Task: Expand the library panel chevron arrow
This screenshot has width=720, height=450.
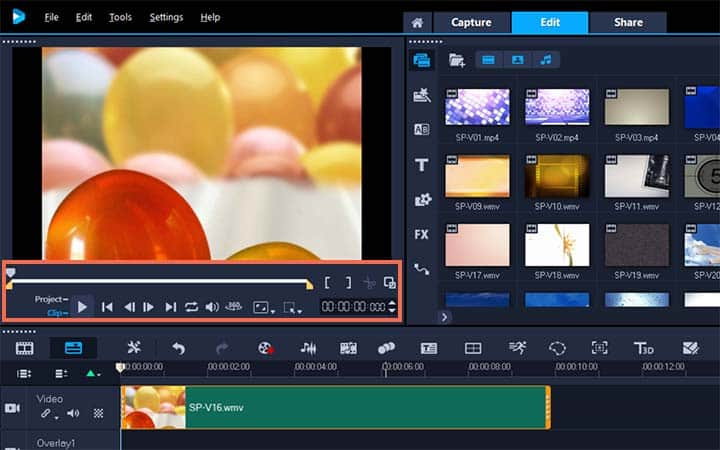Action: [444, 317]
